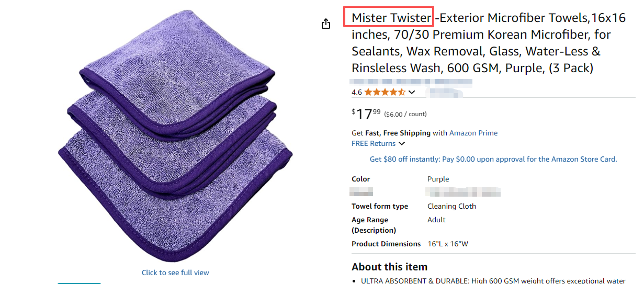Click the share icon beside the product title
This screenshot has height=284, width=644.
coord(326,24)
